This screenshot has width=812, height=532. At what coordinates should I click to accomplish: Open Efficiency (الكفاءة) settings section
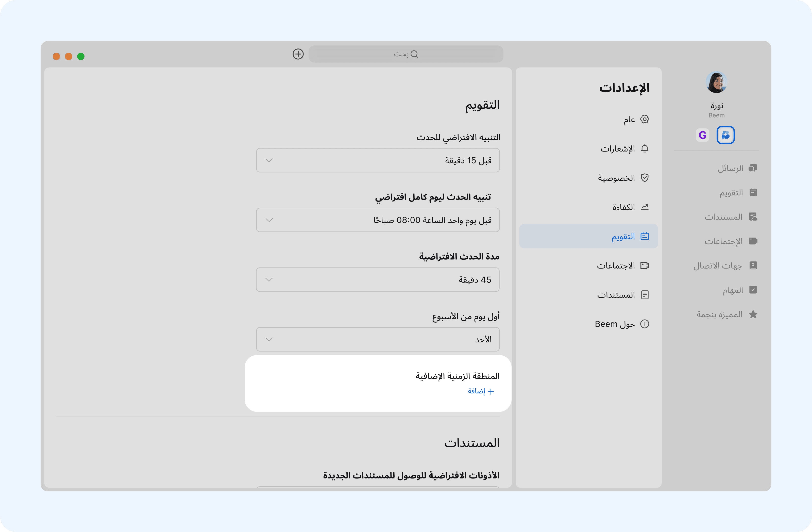(630, 207)
